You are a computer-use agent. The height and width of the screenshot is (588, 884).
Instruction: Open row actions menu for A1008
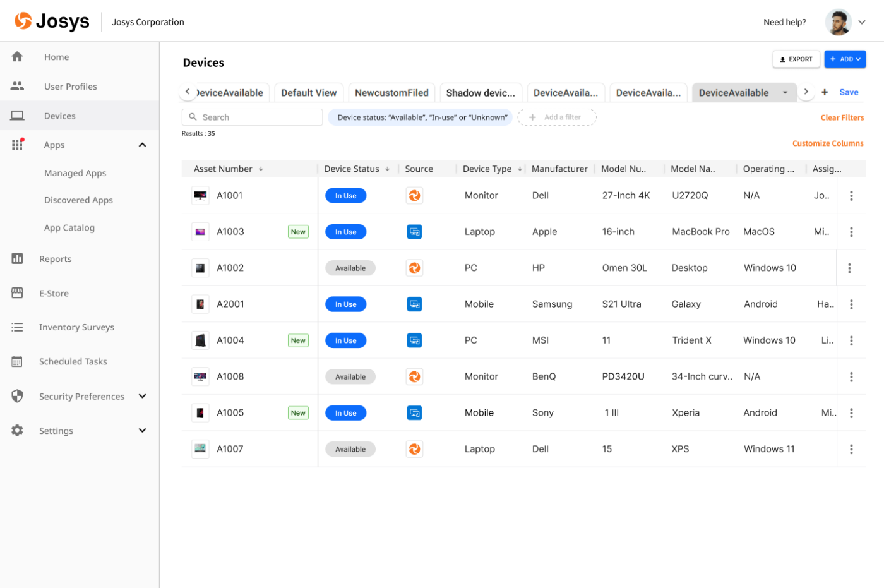click(851, 376)
